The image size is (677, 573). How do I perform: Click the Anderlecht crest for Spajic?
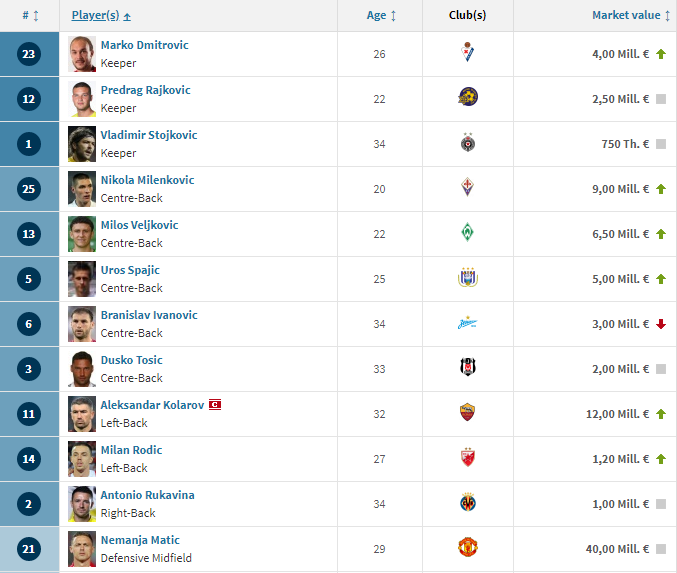tap(468, 277)
